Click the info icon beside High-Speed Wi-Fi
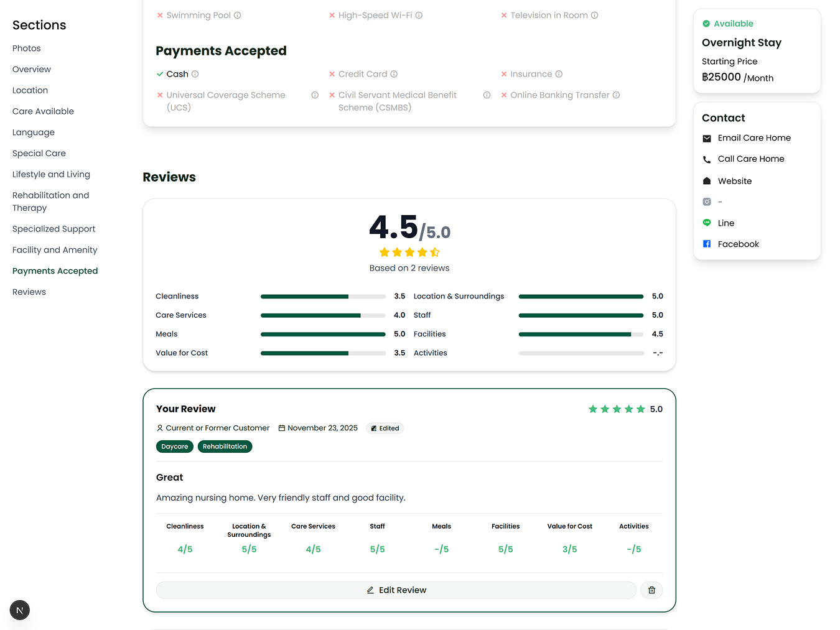Screen dimensions: 840x630 click(x=419, y=16)
